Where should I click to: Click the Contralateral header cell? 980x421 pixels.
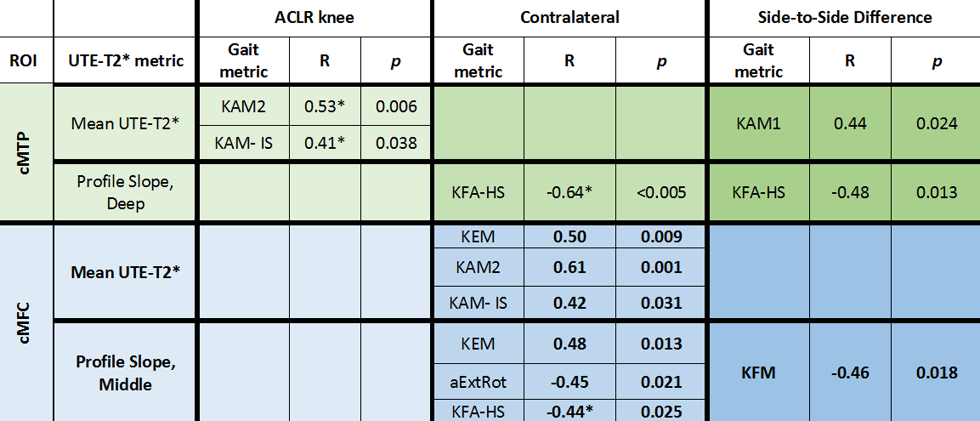[x=569, y=18]
